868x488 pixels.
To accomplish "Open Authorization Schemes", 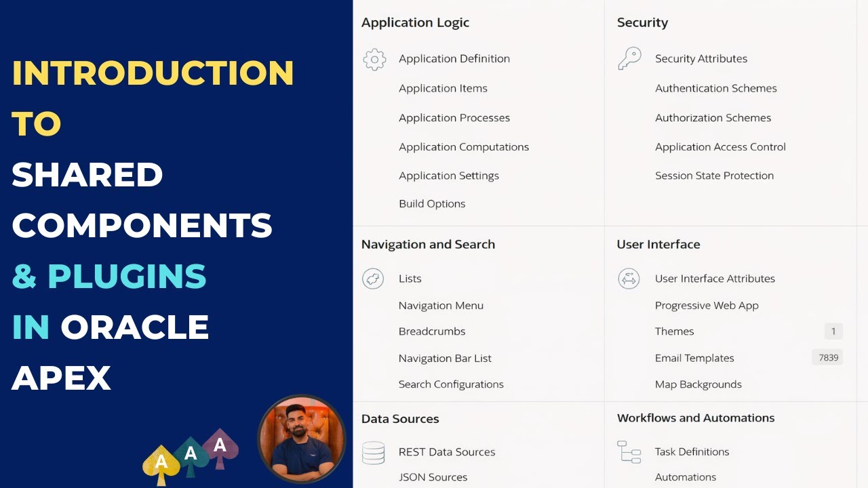I will pyautogui.click(x=713, y=118).
